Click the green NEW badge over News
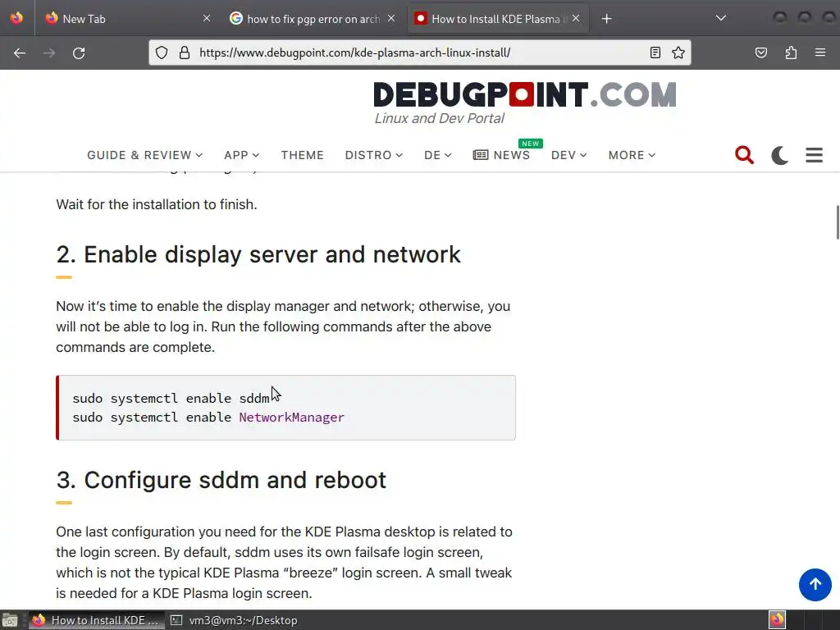 [x=531, y=143]
